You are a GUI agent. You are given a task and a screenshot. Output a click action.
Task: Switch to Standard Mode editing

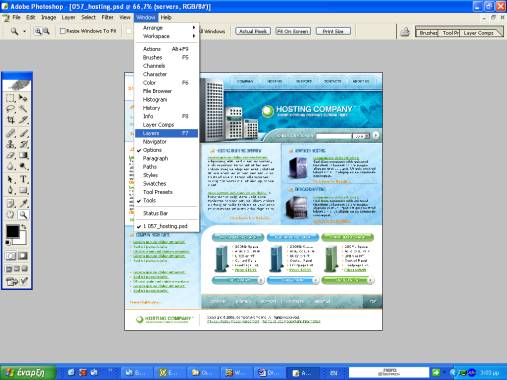coord(11,256)
